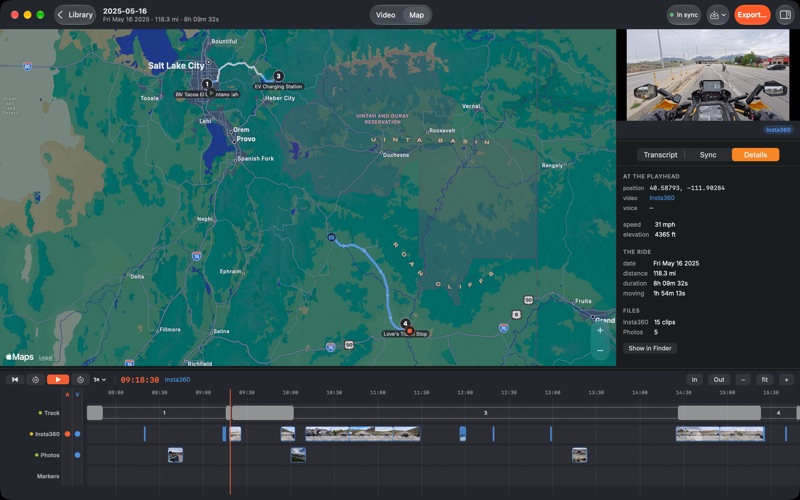The image size is (800, 500).
Task: Set the Out point
Action: coord(718,380)
